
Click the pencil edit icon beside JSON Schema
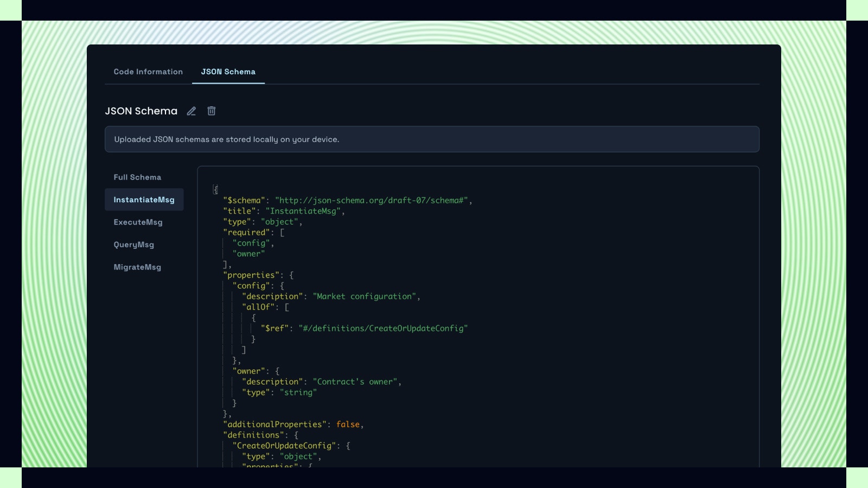coord(192,111)
